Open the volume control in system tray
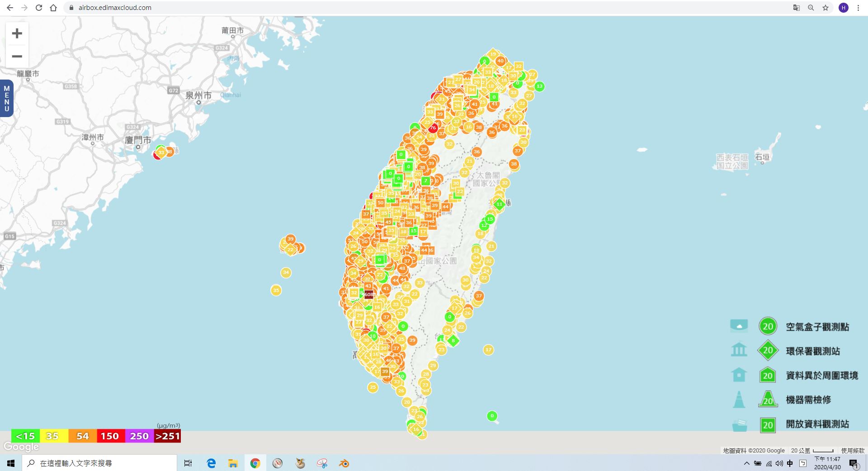Viewport: 868px width, 471px height. (x=779, y=463)
